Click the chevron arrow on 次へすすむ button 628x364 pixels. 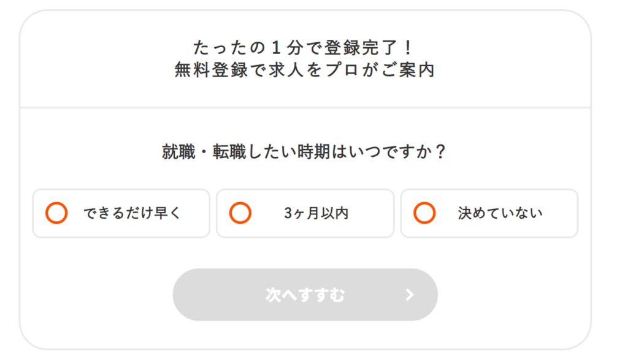410,295
